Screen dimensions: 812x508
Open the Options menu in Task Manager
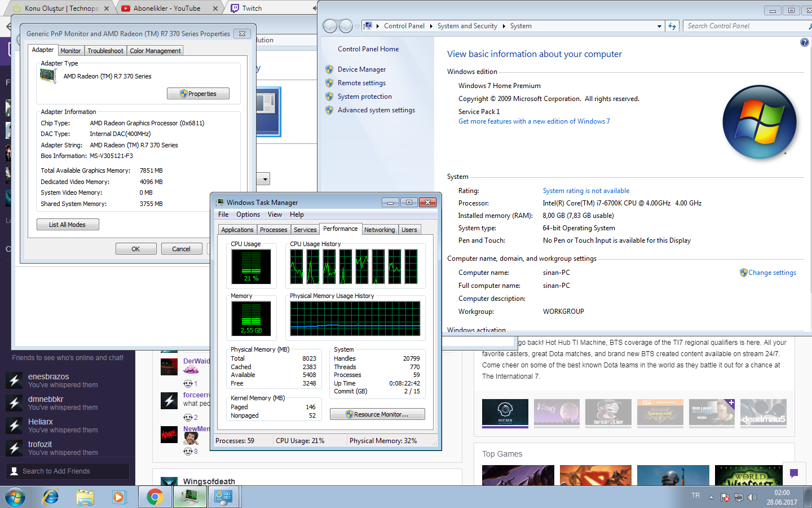pos(248,214)
